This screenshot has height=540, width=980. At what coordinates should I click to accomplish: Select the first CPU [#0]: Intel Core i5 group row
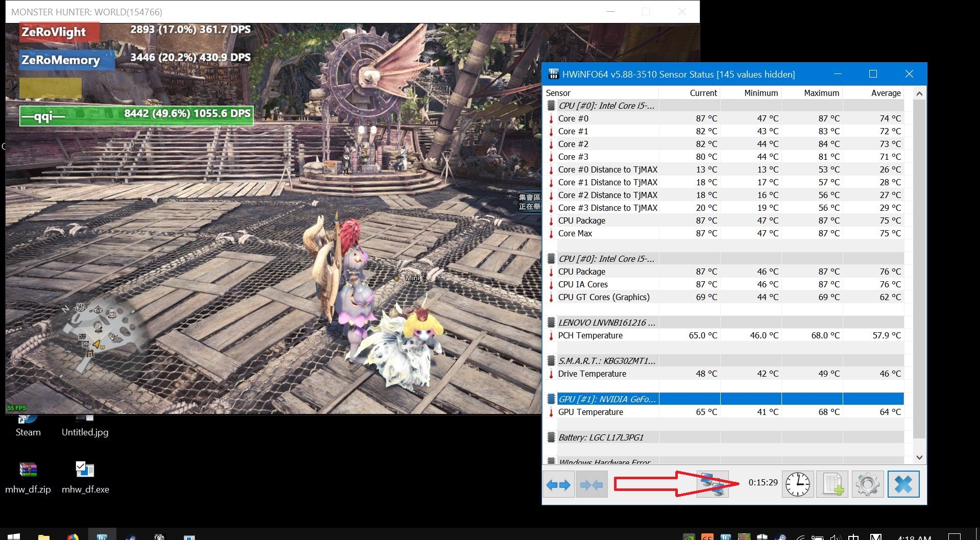coord(724,106)
